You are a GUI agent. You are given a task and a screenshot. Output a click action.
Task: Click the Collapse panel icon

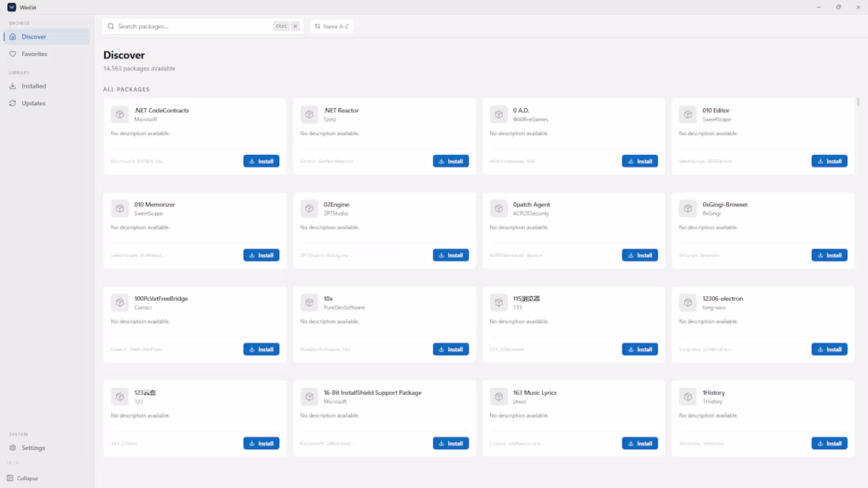pos(10,478)
